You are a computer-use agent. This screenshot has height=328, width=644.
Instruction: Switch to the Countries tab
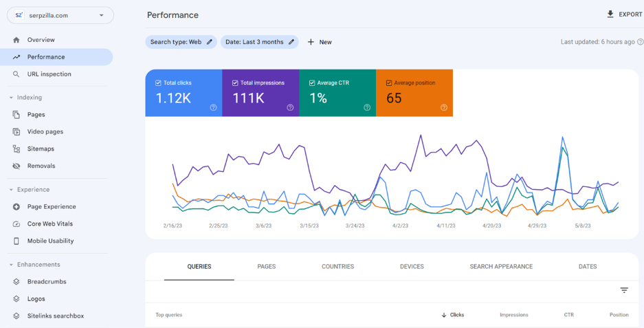[x=337, y=266]
